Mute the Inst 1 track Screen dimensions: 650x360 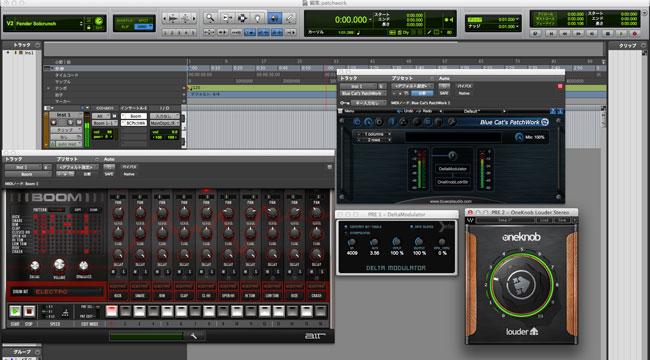78,123
